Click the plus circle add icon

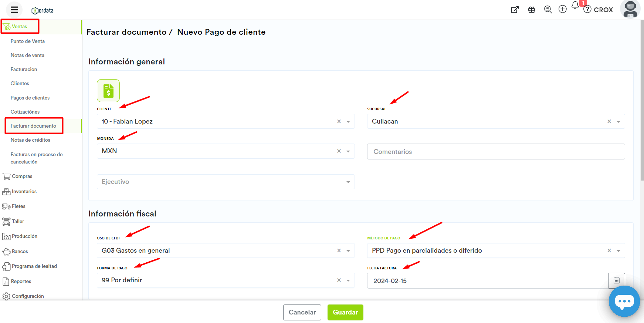tap(562, 9)
